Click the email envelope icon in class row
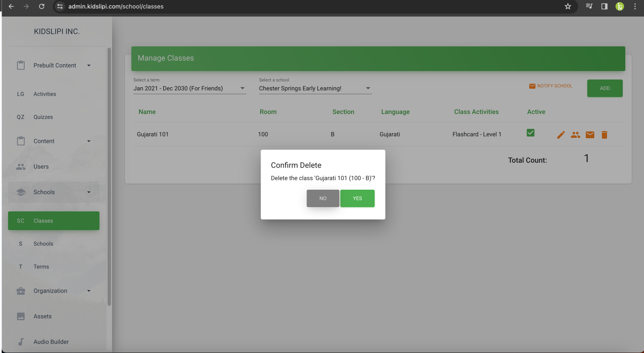This screenshot has height=353, width=644. coord(590,135)
